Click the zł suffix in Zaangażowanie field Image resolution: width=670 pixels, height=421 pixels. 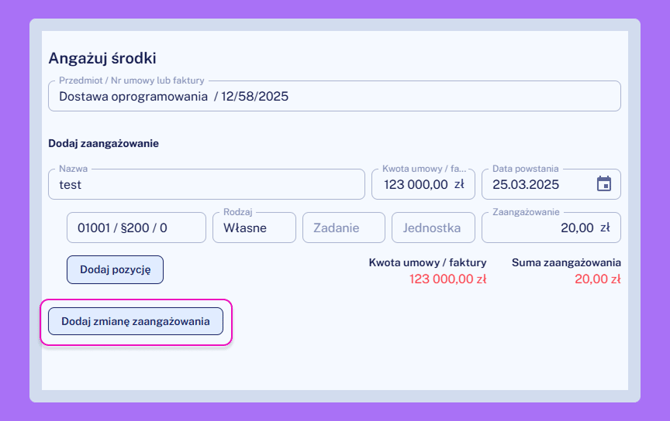pyautogui.click(x=604, y=228)
